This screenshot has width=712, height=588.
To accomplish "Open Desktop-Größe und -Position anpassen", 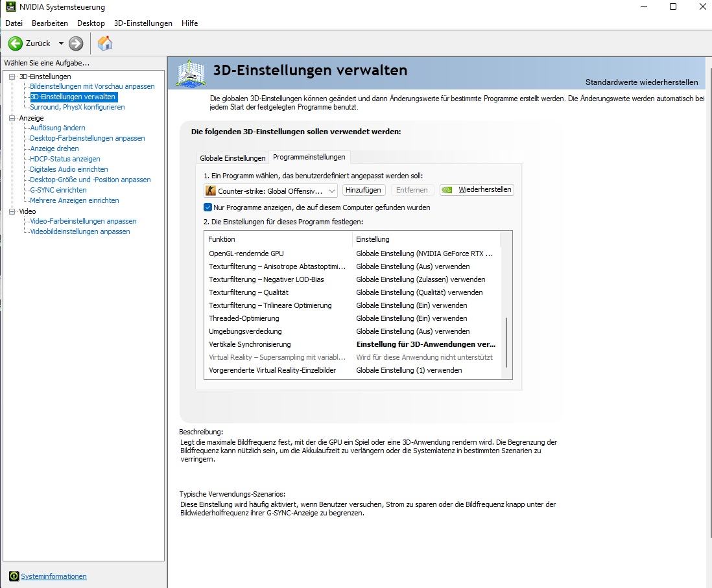I will (90, 180).
